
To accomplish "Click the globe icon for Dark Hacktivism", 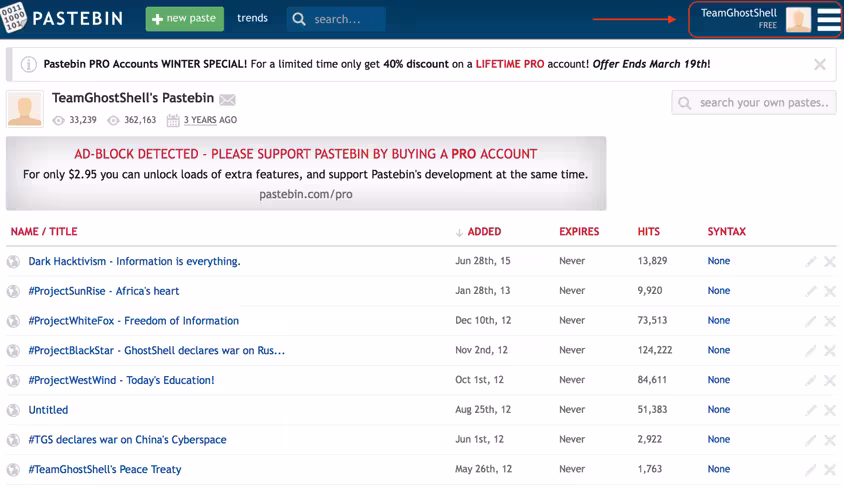I will (x=13, y=262).
